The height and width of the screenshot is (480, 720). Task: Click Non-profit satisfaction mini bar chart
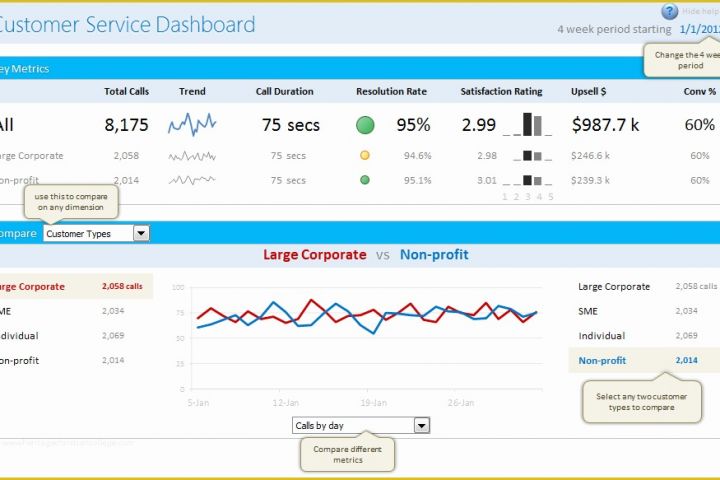pos(527,181)
